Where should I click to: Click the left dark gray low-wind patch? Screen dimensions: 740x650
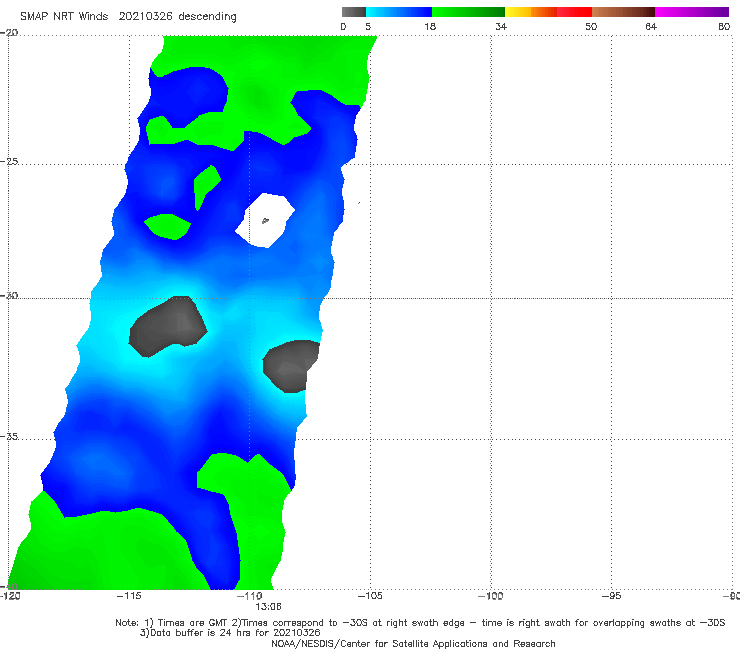coord(168,326)
